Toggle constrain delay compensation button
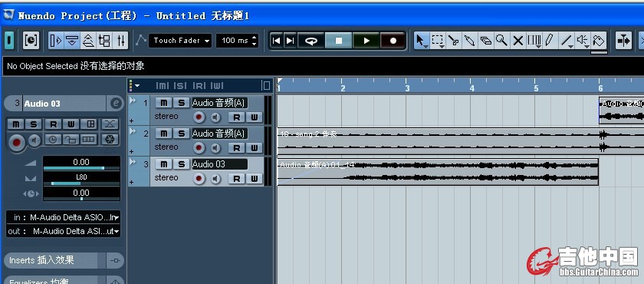Screen dimensions: 644x284 31,40
